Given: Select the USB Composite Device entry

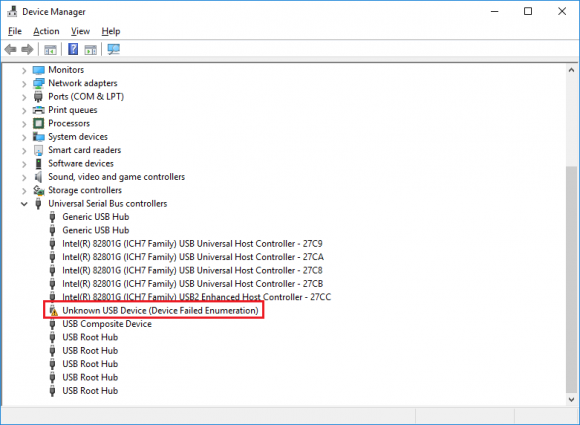Looking at the screenshot, I should 107,324.
